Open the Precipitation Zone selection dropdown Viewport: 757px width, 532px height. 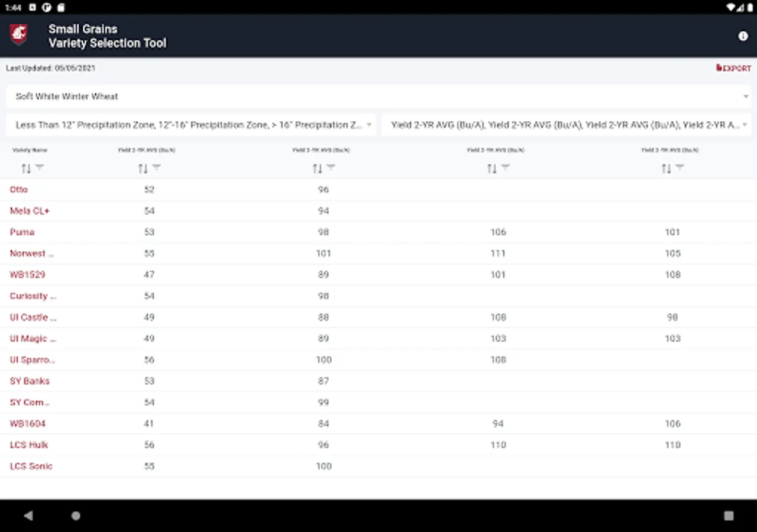(191, 125)
